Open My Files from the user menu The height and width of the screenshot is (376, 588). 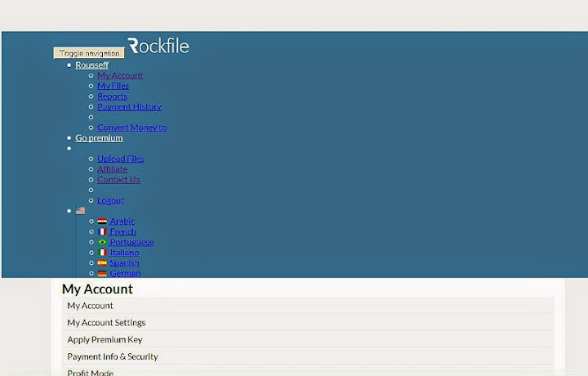(x=113, y=86)
